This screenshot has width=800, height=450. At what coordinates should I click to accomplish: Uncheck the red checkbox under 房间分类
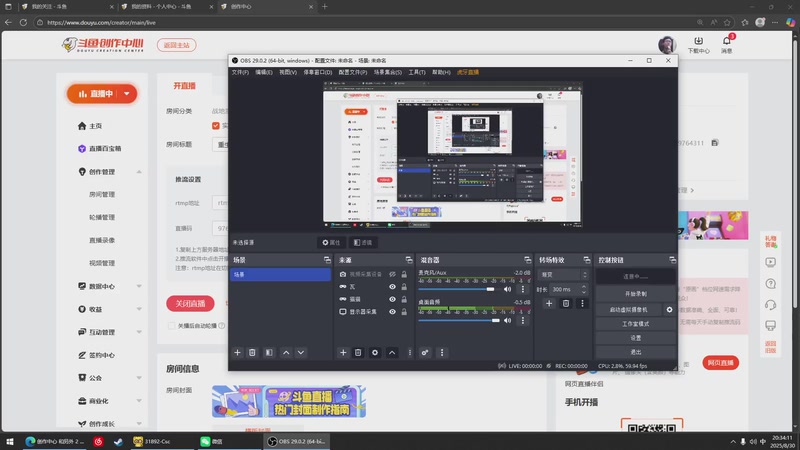click(x=216, y=126)
